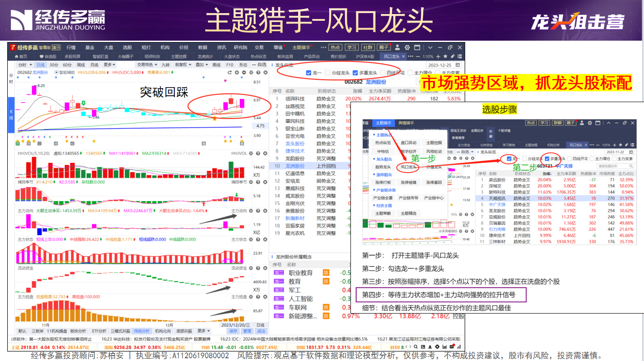644x361 pixels.
Task: Check 四线开花 checkbox in the inset window
Action: [569, 159]
